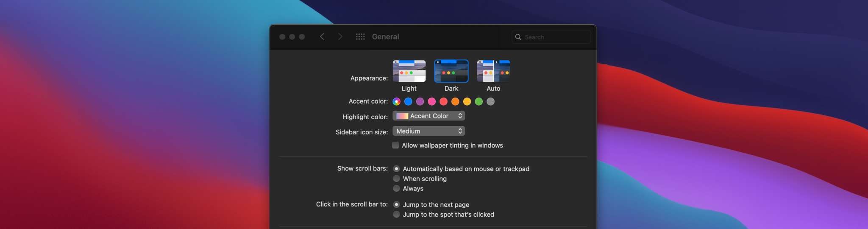Select the Dark appearance thumbnail
Screen dimensions: 868x229
[451, 71]
